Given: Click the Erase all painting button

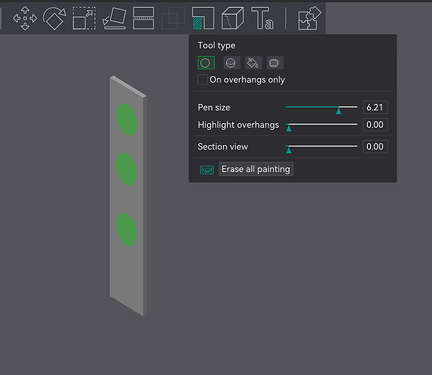Looking at the screenshot, I should point(256,169).
